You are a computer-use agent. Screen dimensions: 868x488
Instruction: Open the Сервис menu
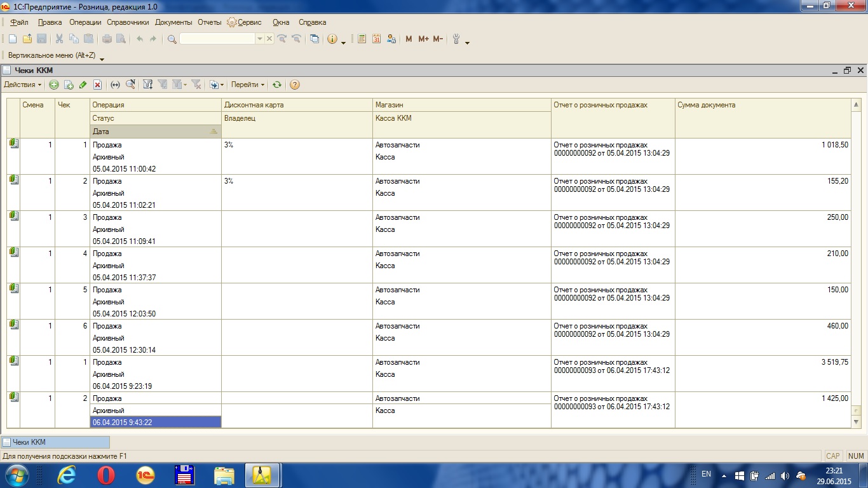245,22
